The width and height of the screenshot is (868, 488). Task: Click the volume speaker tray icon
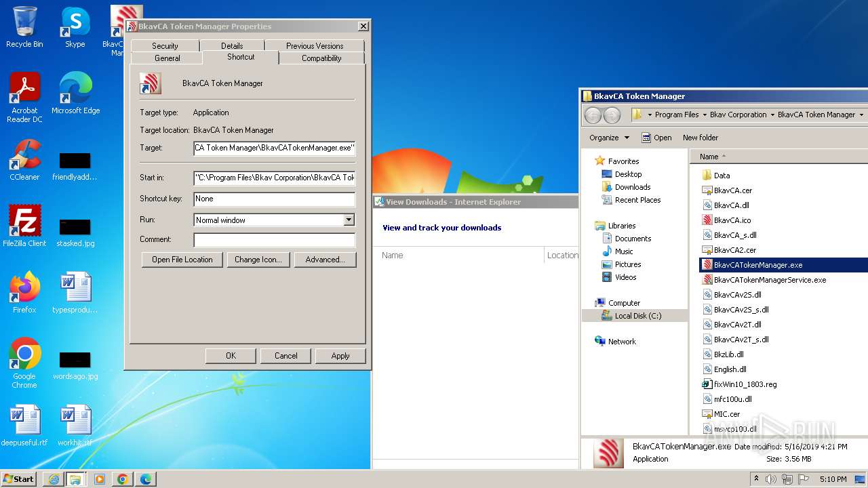click(770, 479)
